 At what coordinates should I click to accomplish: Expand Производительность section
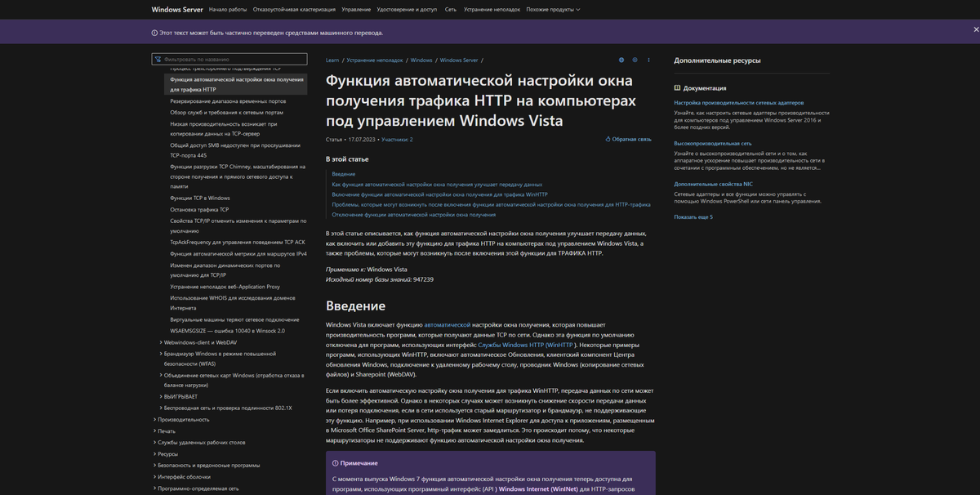154,419
